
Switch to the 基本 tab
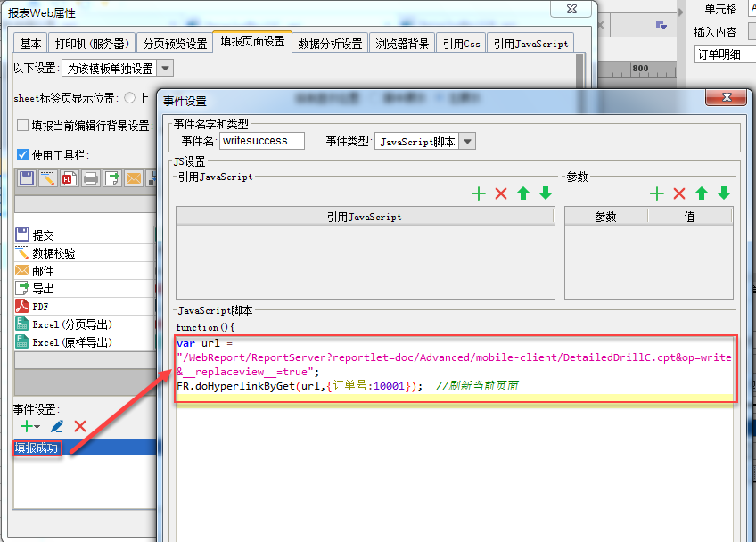pos(30,44)
